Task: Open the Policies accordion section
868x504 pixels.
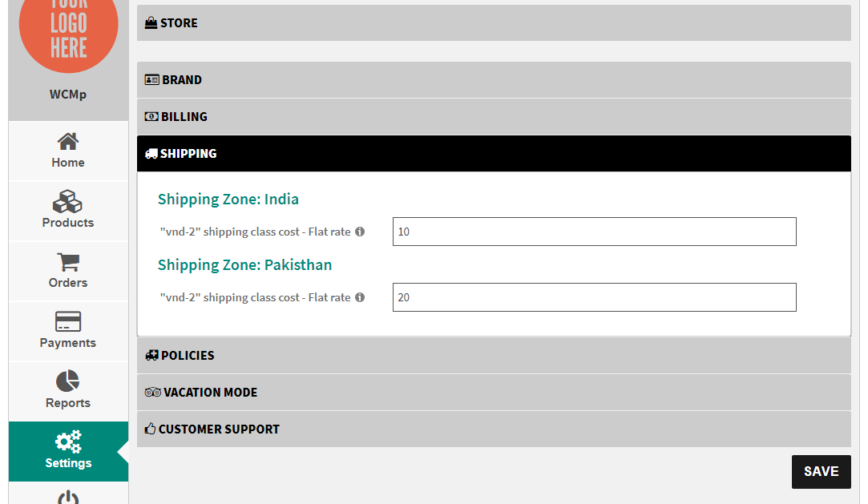Action: 493,356
